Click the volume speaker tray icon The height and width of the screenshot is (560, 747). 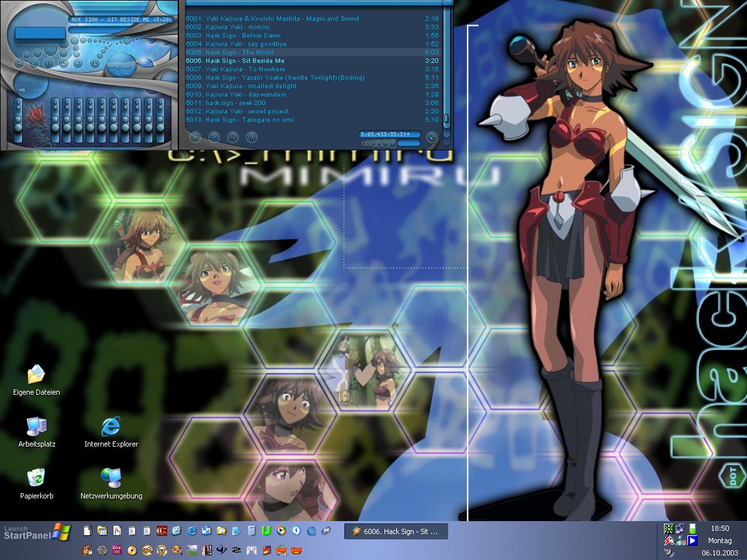point(669,552)
